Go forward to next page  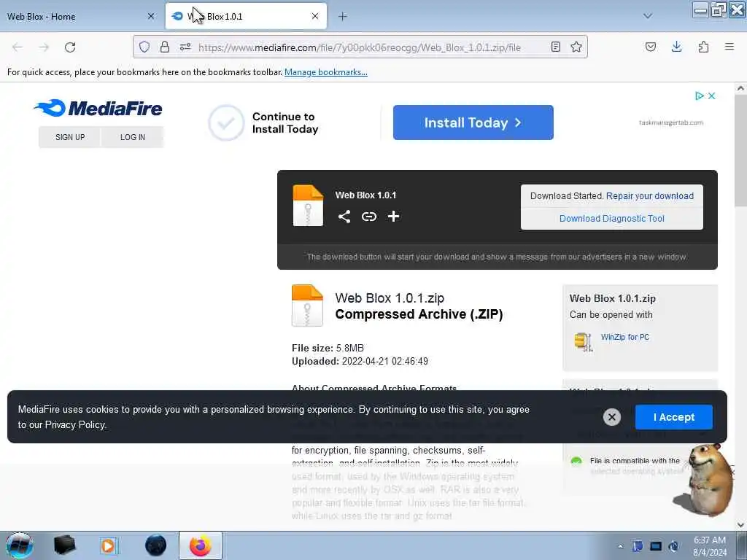pos(44,47)
